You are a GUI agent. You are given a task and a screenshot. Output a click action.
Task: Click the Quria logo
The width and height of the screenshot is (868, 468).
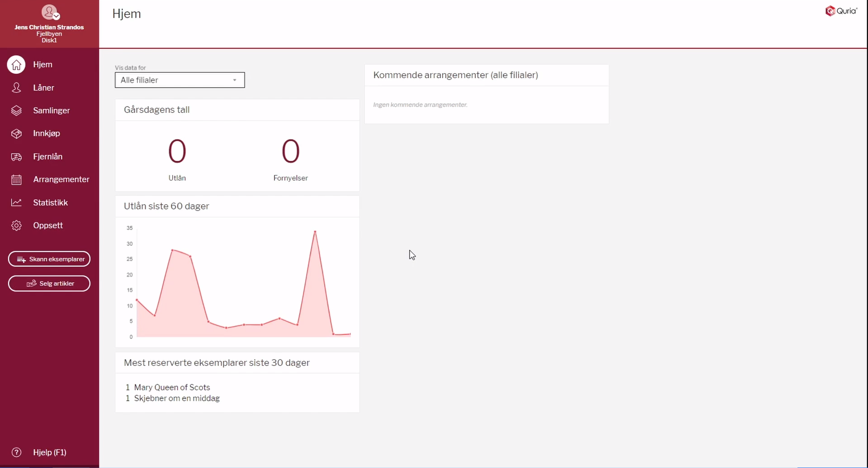(x=841, y=11)
